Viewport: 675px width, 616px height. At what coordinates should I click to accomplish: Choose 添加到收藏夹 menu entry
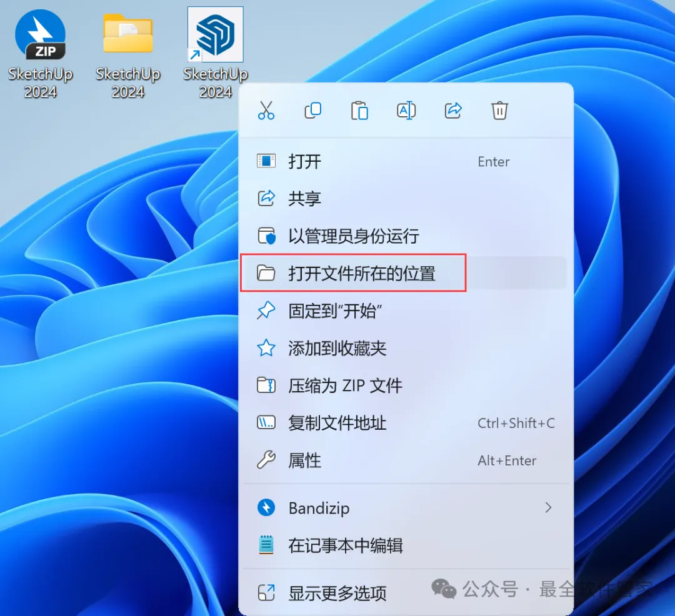(406, 348)
